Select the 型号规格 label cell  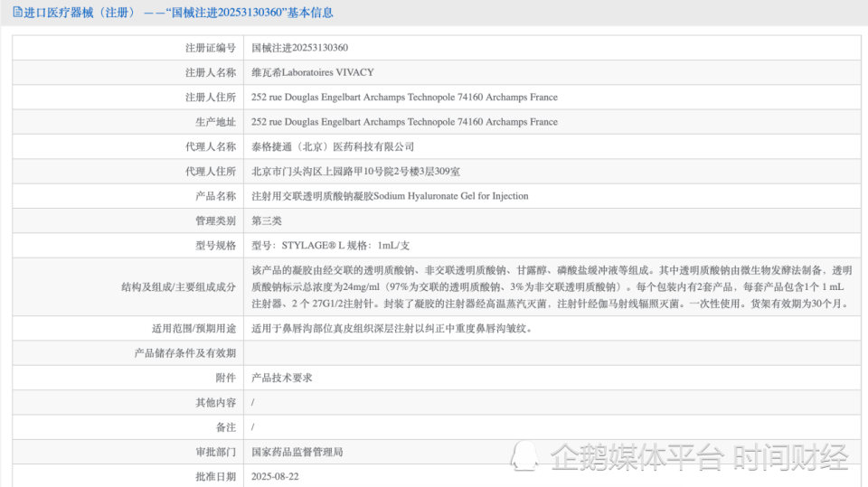[128, 246]
